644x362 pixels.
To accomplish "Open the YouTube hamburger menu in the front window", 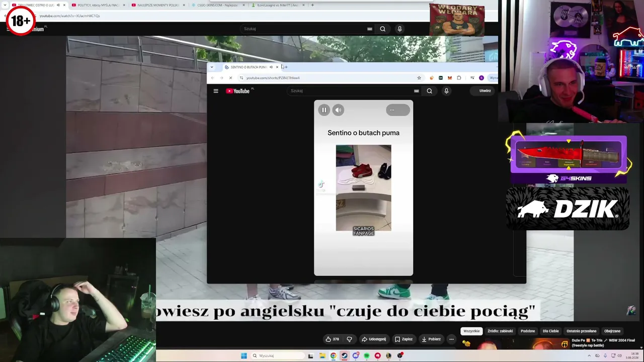I will 216,91.
